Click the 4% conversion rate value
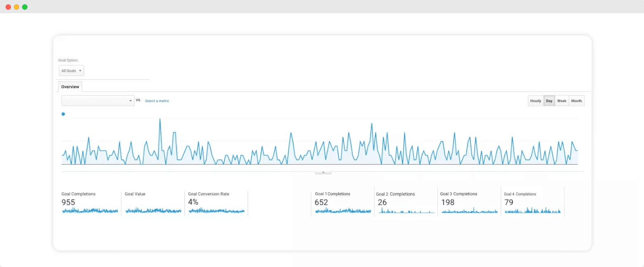The height and width of the screenshot is (267, 644). pyautogui.click(x=193, y=202)
